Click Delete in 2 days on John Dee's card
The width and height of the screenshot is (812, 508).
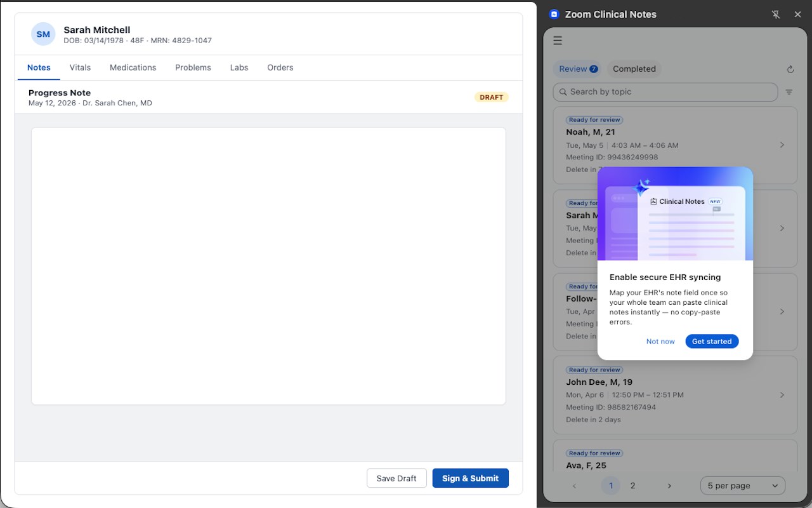[x=593, y=420]
